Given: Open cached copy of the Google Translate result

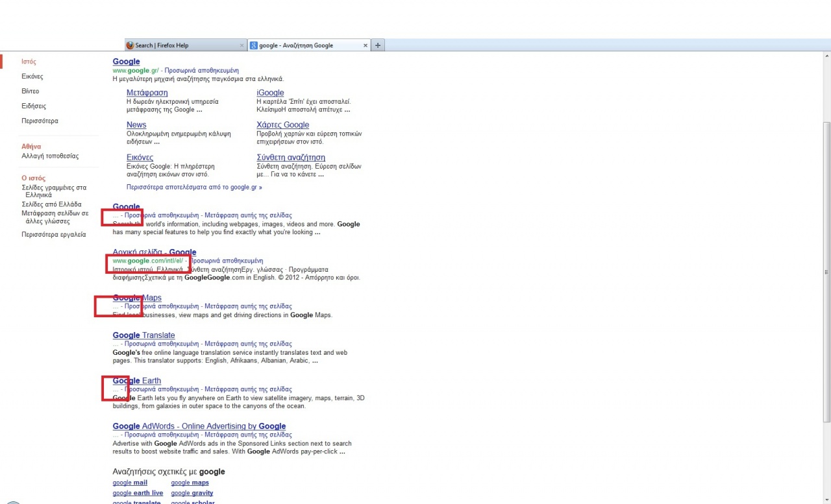Looking at the screenshot, I should (162, 344).
